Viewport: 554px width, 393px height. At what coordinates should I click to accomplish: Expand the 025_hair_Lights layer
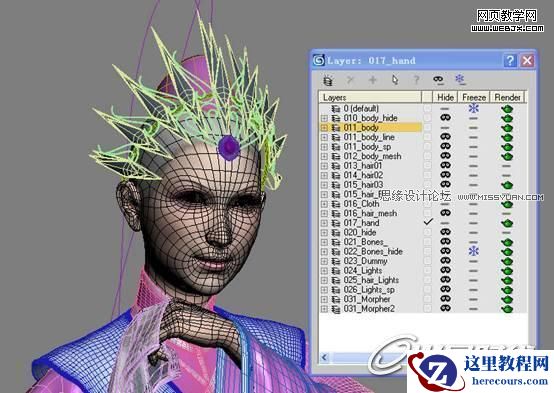(x=324, y=280)
